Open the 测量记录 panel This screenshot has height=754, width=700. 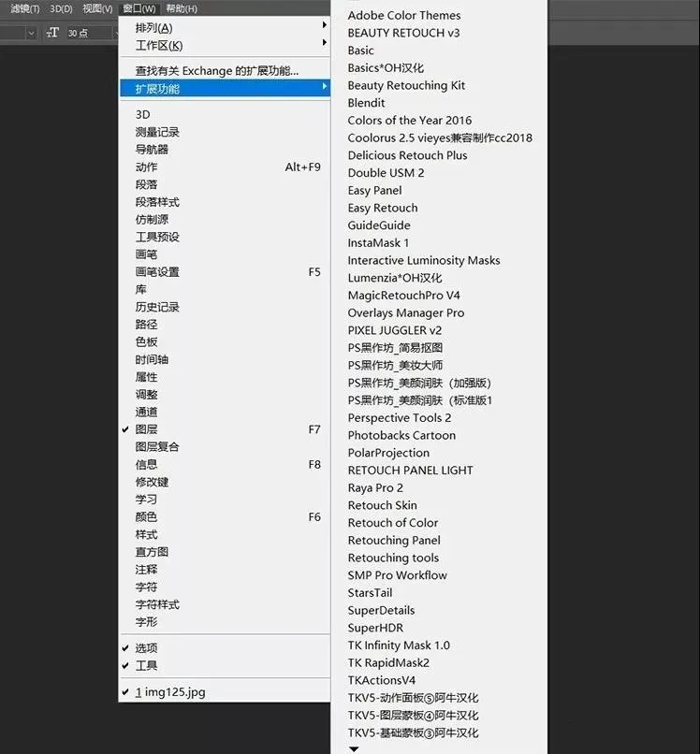(x=225, y=132)
